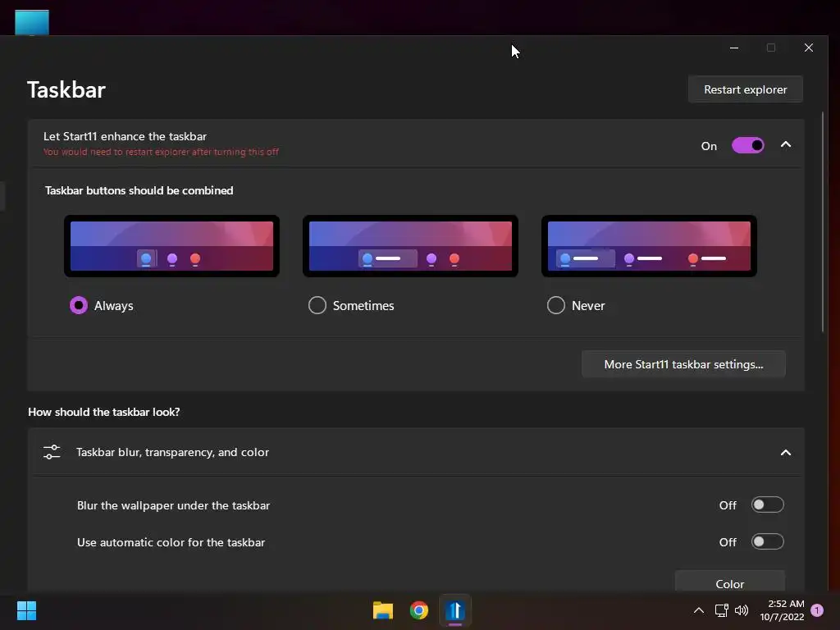This screenshot has height=630, width=840.
Task: Launch Google Chrome from the taskbar
Action: pyautogui.click(x=419, y=610)
